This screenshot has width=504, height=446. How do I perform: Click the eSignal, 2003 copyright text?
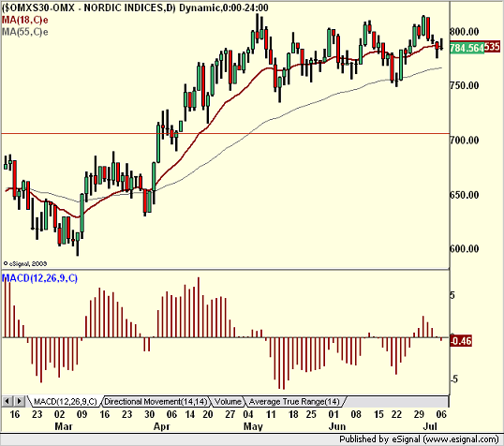click(x=24, y=263)
